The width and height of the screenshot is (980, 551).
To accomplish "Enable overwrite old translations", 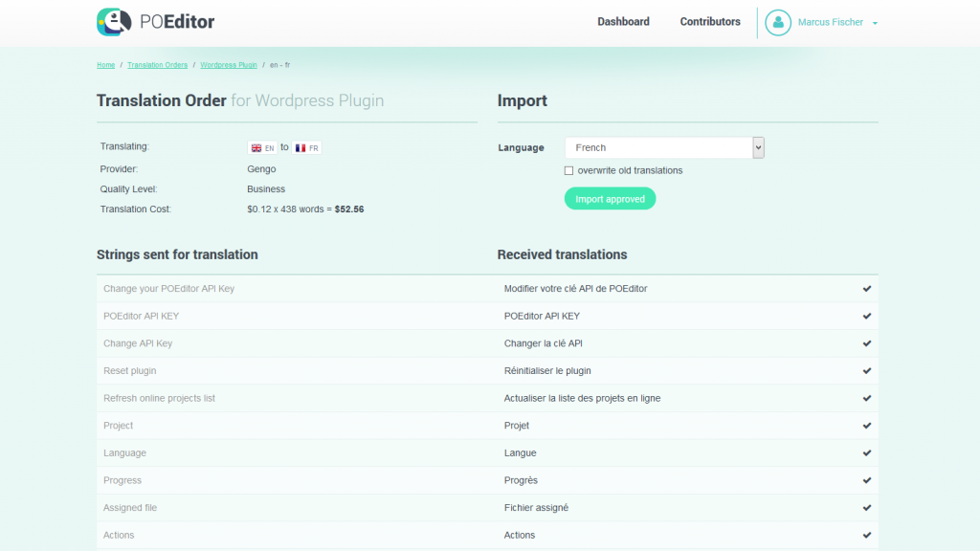I will [568, 170].
